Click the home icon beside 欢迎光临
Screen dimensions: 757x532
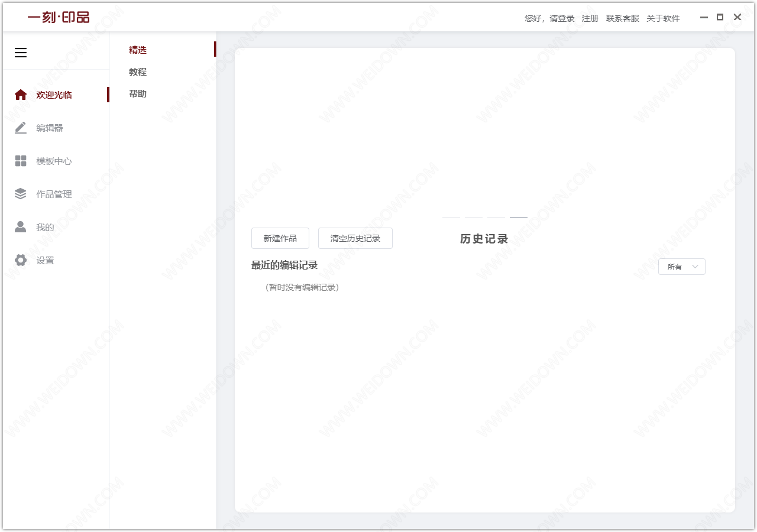tap(21, 95)
